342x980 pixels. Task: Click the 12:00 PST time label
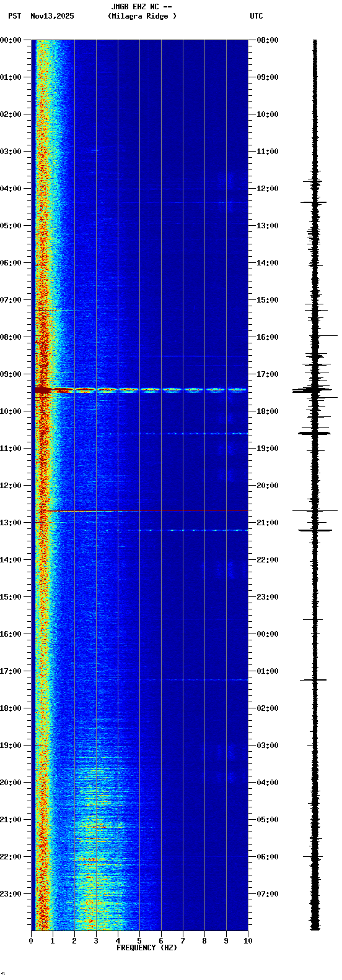(x=12, y=486)
